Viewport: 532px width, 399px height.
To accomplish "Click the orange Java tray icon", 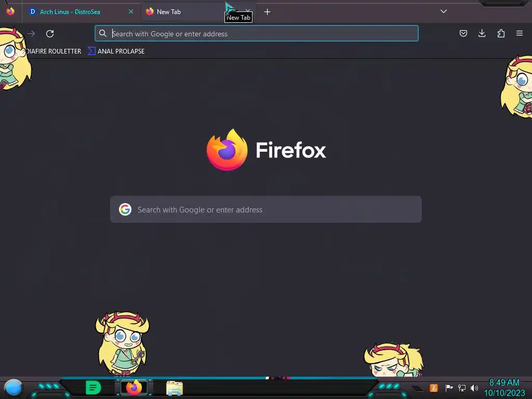I will click(x=434, y=388).
